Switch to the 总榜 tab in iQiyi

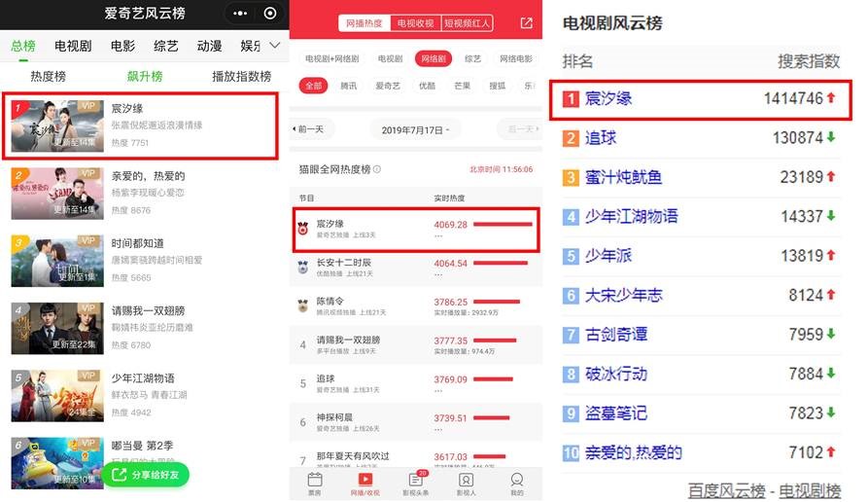23,46
